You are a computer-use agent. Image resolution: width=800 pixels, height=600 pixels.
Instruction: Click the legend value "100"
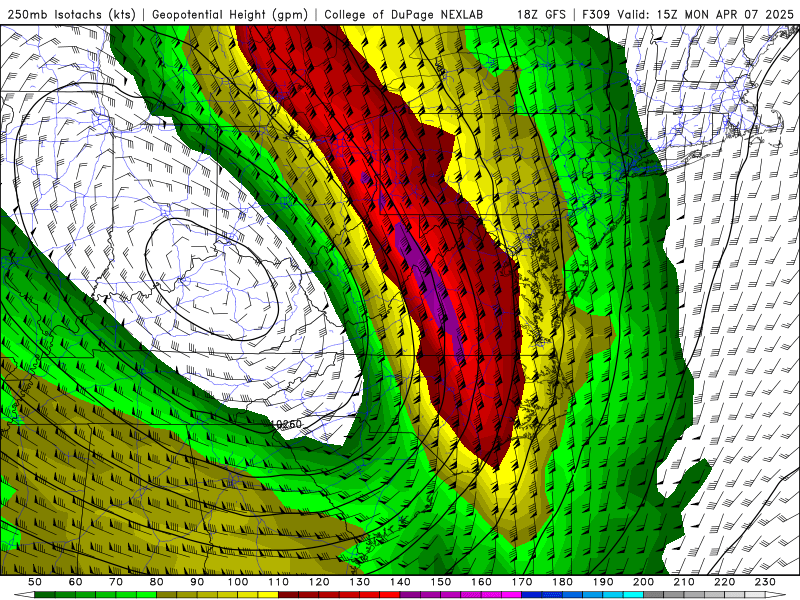[238, 582]
